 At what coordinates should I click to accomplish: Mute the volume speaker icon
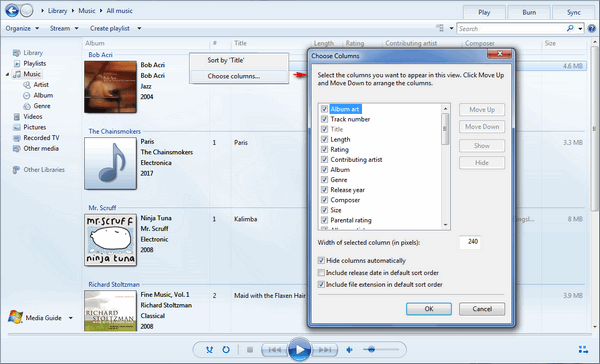(349, 349)
